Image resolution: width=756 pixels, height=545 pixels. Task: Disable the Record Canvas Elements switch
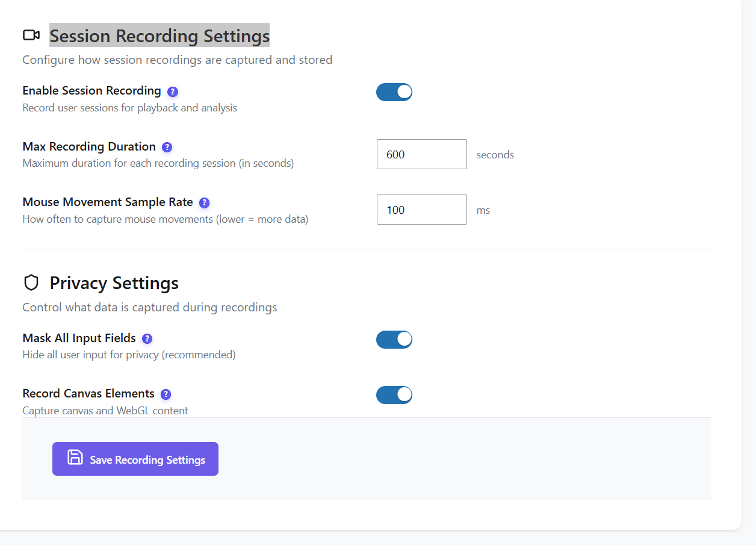coord(394,395)
